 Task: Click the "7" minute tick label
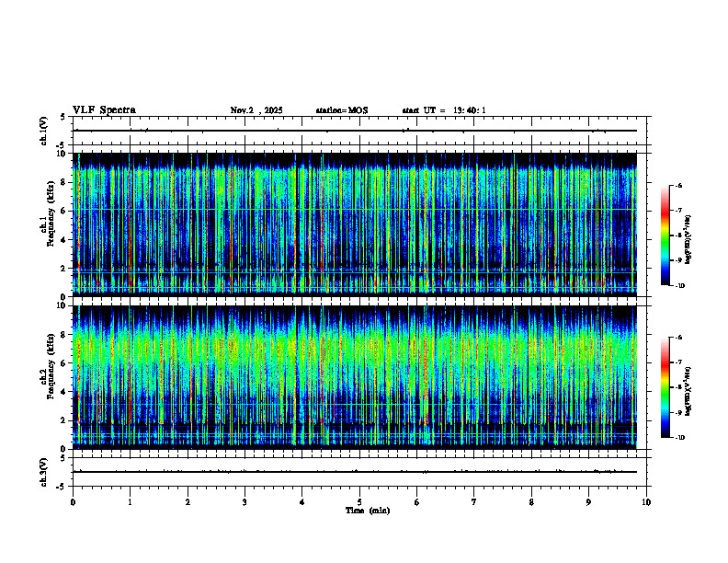(x=474, y=502)
